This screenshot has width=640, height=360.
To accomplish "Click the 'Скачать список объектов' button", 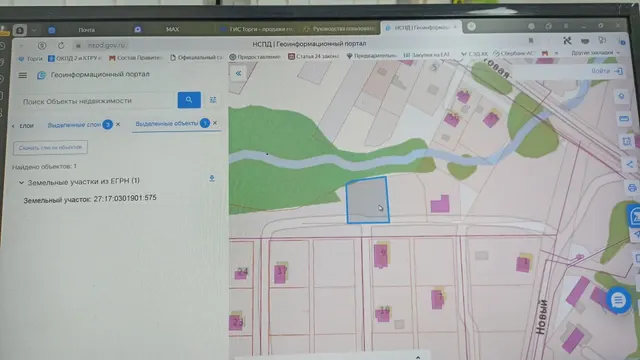I will click(50, 147).
